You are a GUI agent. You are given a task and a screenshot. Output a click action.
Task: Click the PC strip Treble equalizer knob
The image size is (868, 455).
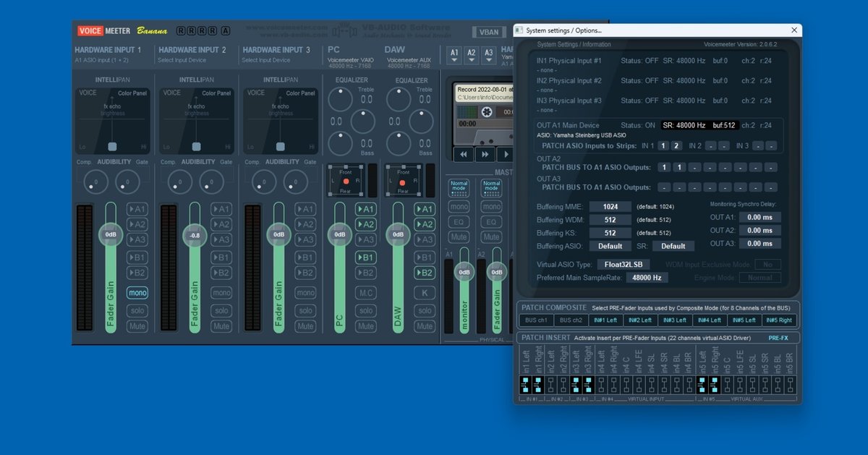341,99
